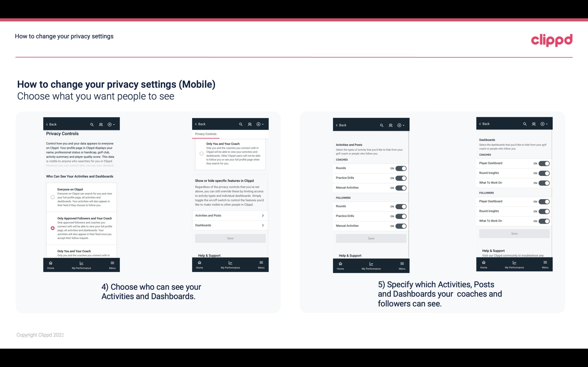This screenshot has height=367, width=588.
Task: Click Save button on Dashboards screen
Action: (x=514, y=233)
